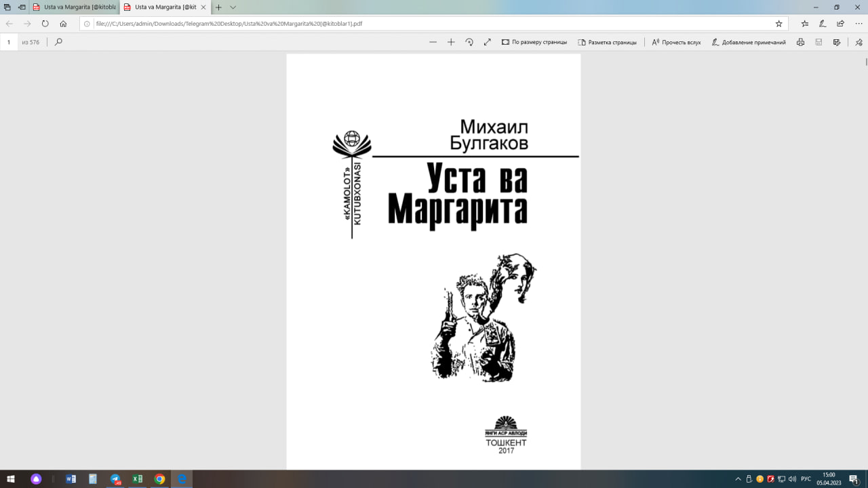Enter full screen with the diagonal arrows icon
The image size is (868, 488).
click(x=487, y=41)
